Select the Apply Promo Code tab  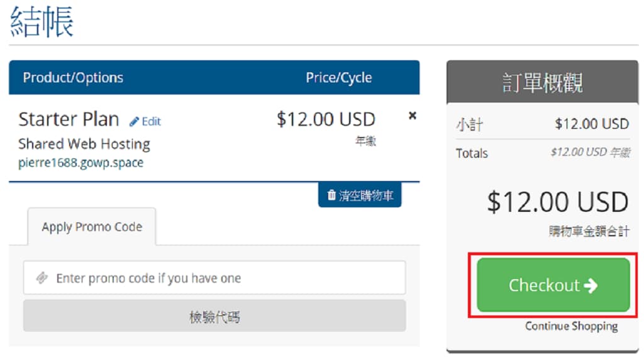(x=92, y=227)
